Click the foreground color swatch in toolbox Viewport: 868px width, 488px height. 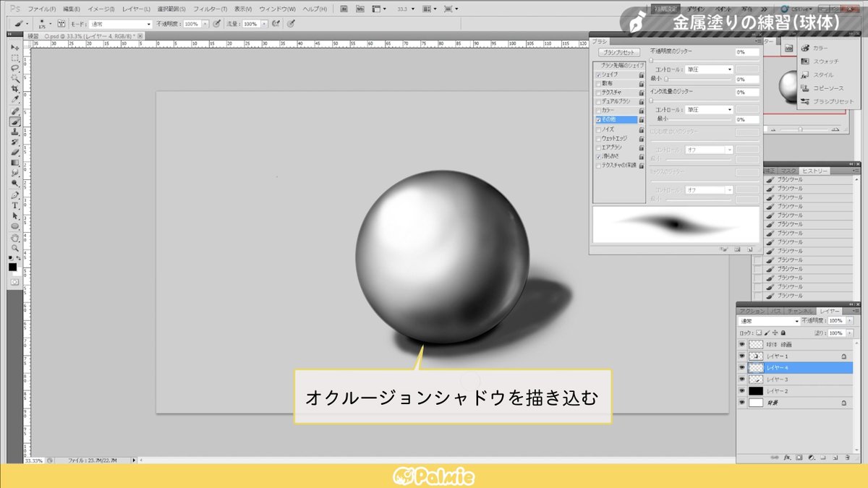(x=12, y=267)
